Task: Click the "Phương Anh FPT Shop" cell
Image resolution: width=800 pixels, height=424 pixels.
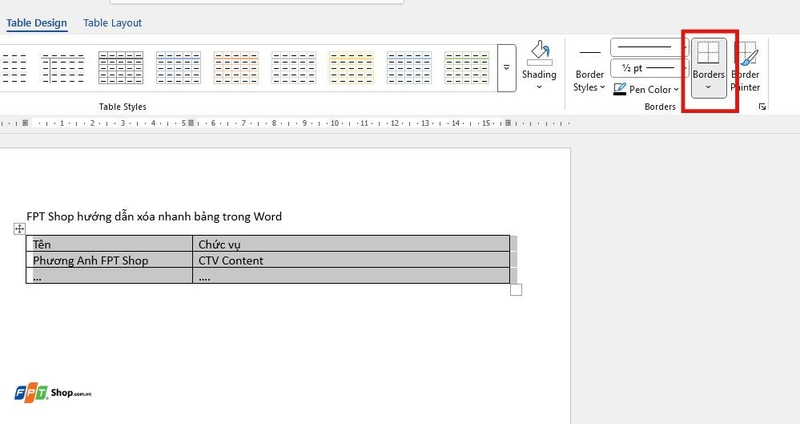Action: 109,260
